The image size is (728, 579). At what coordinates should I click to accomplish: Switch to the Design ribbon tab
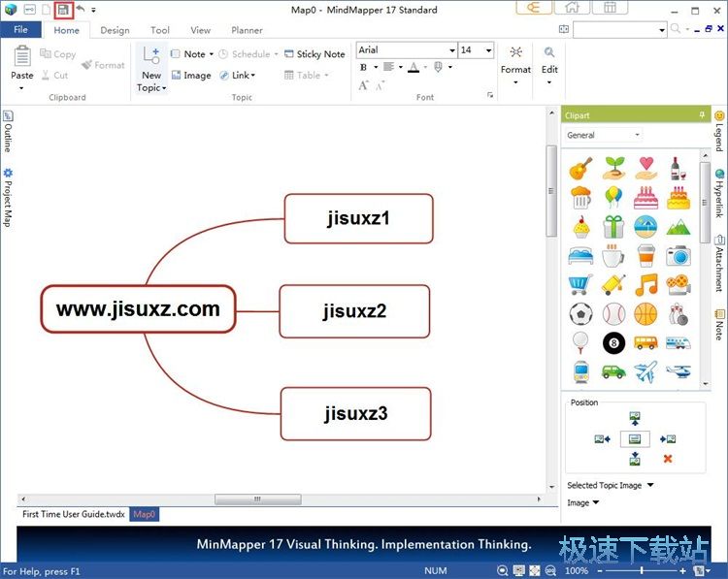115,31
